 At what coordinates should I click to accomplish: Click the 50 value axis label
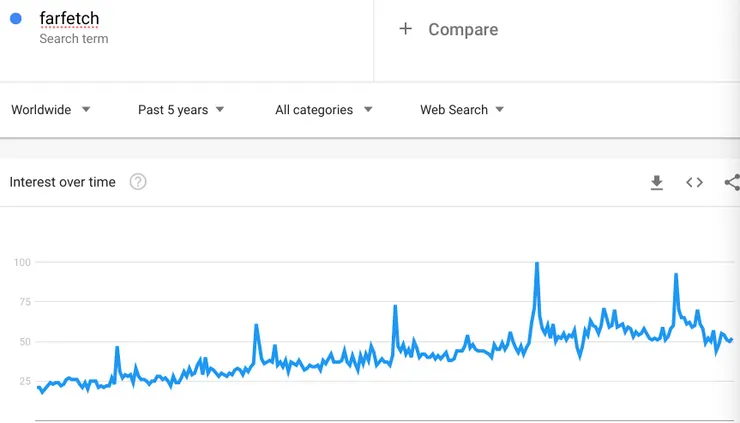pos(26,342)
